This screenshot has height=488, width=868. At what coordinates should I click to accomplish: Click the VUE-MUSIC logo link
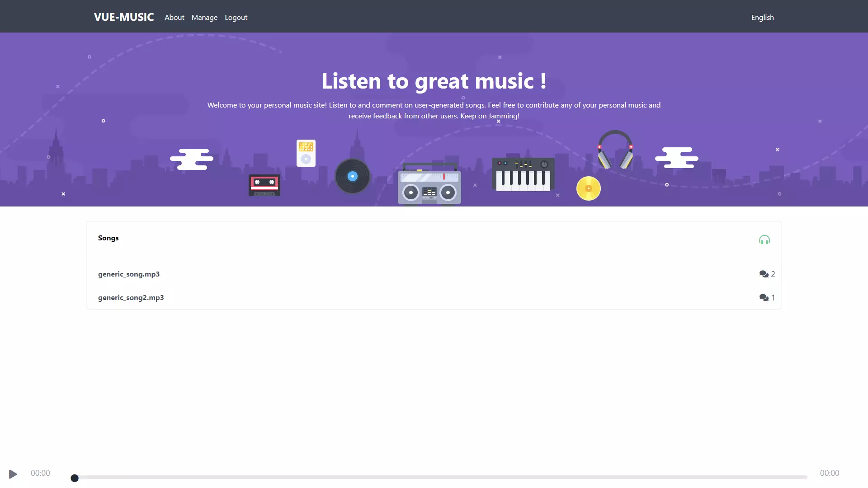pyautogui.click(x=123, y=16)
